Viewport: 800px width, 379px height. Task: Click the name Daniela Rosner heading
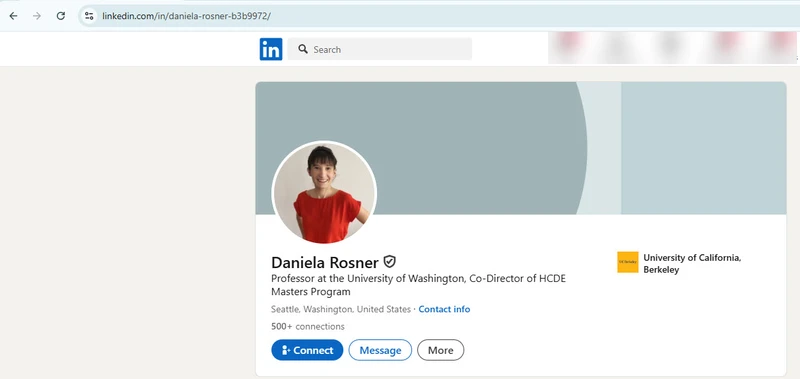pyautogui.click(x=325, y=262)
